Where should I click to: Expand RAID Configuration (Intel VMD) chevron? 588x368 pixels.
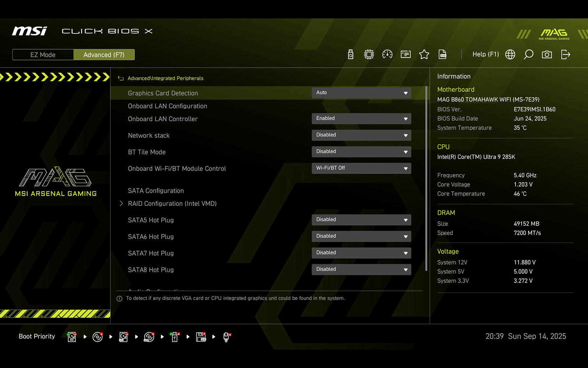(121, 204)
